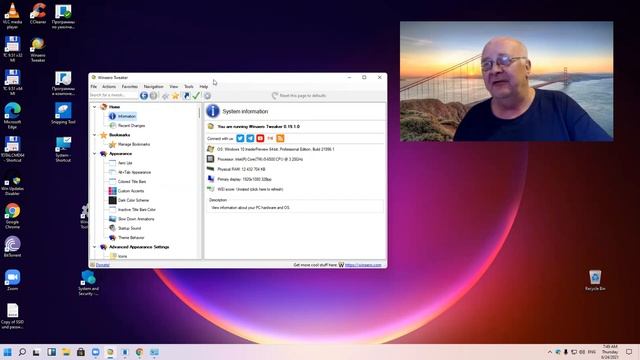Screen dimensions: 640x360
Task: Open taskbar Search magnifier
Action: click(22, 352)
